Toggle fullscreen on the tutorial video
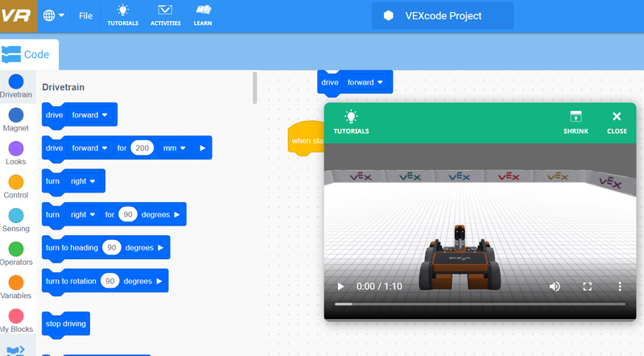644x356 pixels. point(588,287)
